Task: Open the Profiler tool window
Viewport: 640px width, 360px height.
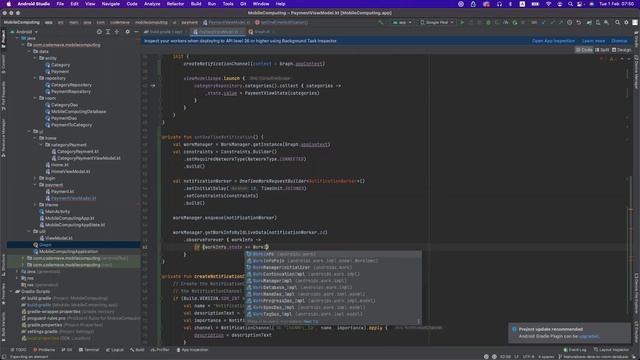Action: pyautogui.click(x=160, y=350)
